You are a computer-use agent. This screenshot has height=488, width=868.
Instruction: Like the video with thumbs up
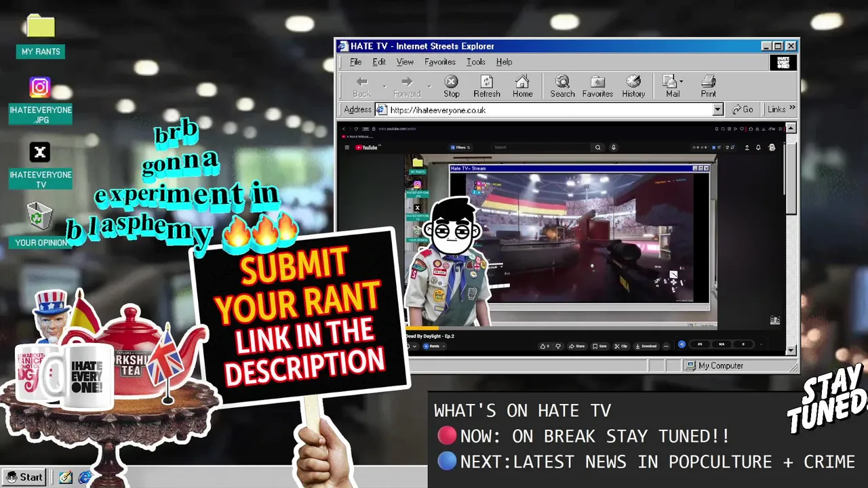(545, 346)
